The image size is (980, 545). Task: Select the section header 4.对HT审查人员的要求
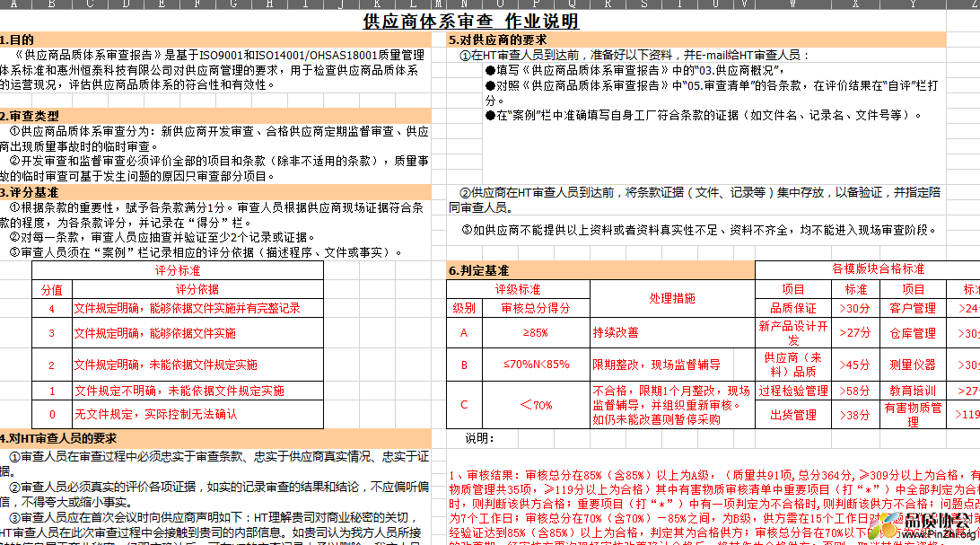215,438
